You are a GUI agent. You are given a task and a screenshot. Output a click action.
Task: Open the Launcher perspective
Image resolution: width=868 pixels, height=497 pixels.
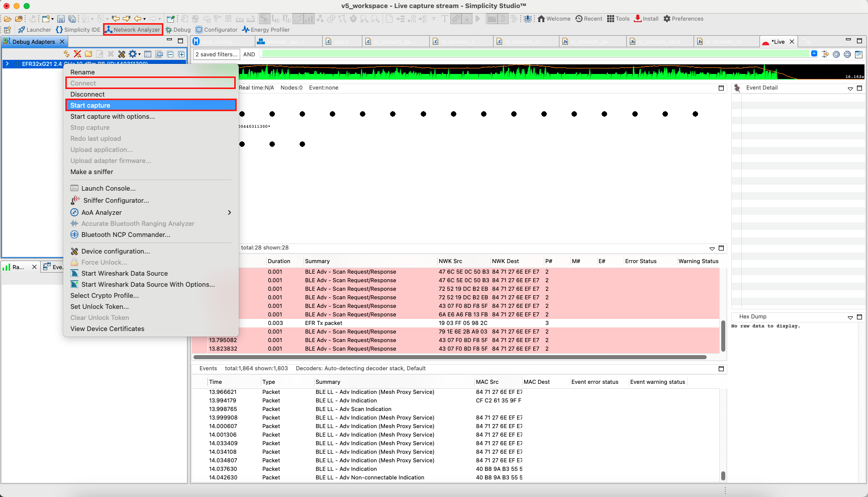tap(35, 30)
